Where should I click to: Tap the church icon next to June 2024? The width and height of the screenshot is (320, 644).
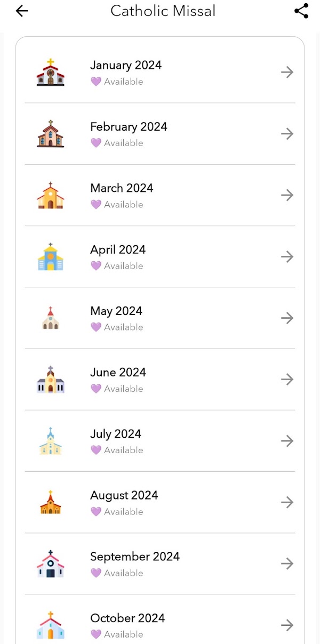51,380
